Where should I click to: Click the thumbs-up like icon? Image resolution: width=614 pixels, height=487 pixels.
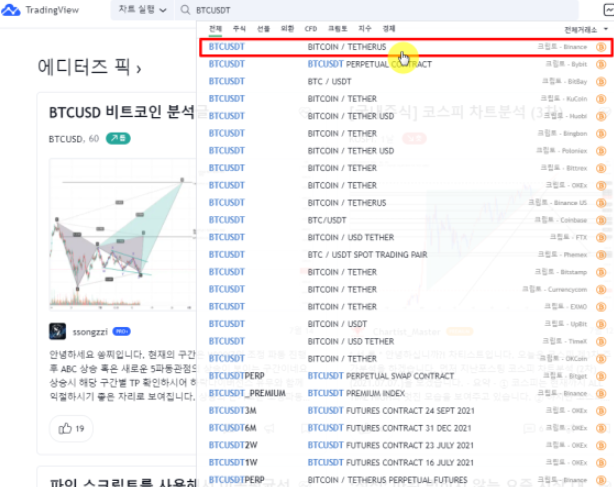tap(66, 428)
